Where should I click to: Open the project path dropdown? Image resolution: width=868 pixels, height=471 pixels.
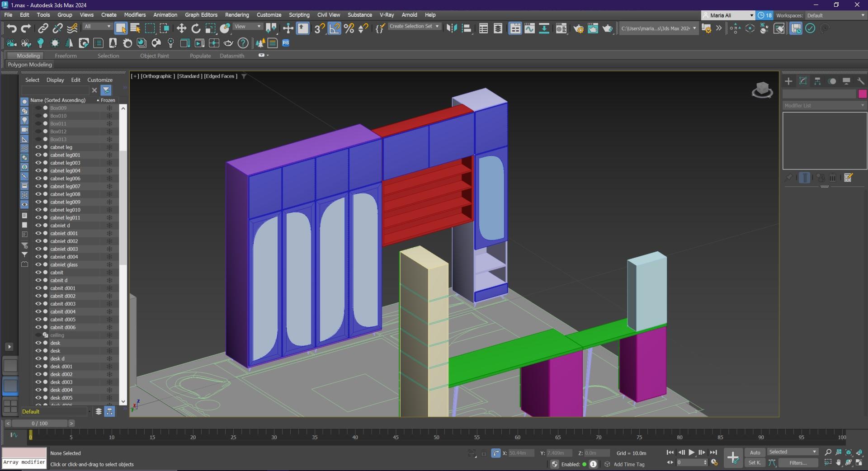pos(658,28)
